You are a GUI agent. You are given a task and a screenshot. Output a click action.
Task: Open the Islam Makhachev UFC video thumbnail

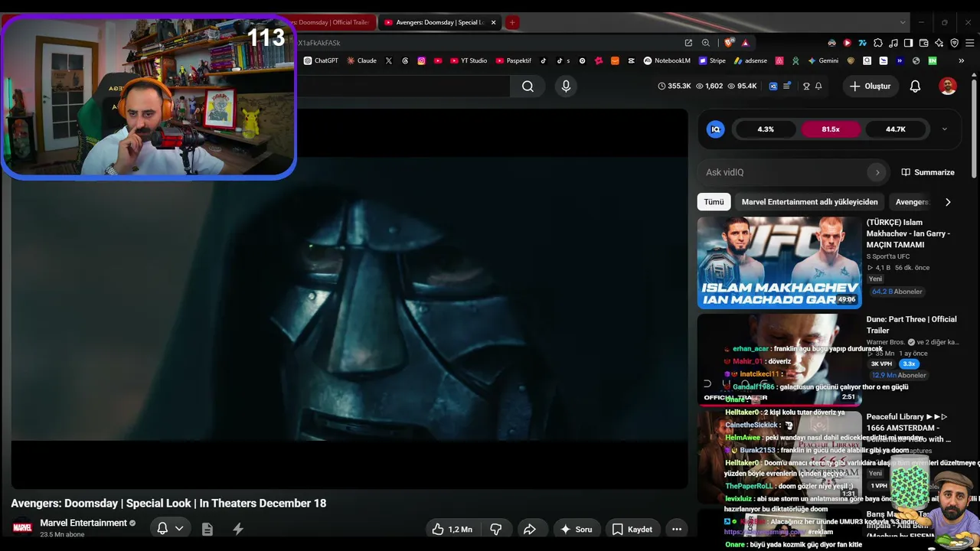779,262
